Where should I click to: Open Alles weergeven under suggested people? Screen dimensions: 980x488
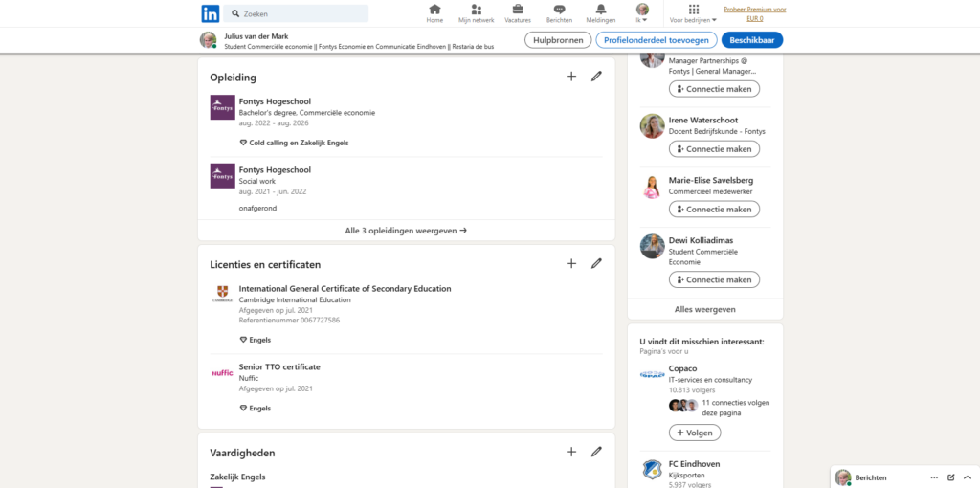pos(705,309)
